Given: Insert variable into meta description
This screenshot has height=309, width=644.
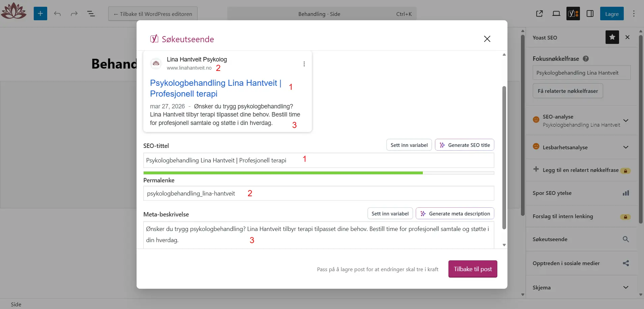Looking at the screenshot, I should 390,213.
